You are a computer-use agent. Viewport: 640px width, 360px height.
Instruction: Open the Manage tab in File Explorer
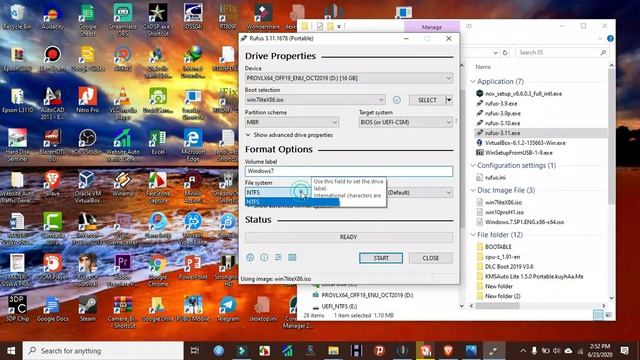click(432, 27)
